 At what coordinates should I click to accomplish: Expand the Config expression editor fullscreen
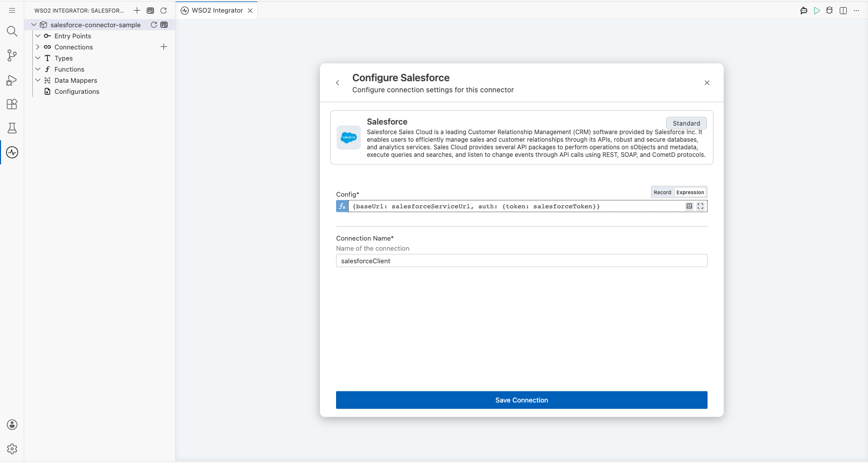(x=700, y=206)
